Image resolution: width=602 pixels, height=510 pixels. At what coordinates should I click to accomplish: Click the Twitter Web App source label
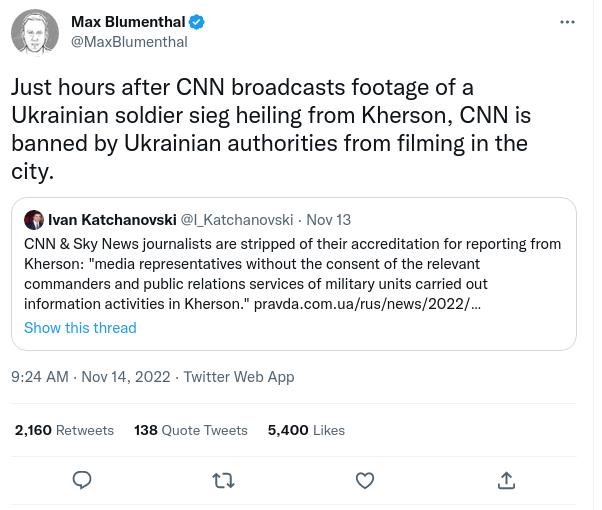(x=239, y=377)
